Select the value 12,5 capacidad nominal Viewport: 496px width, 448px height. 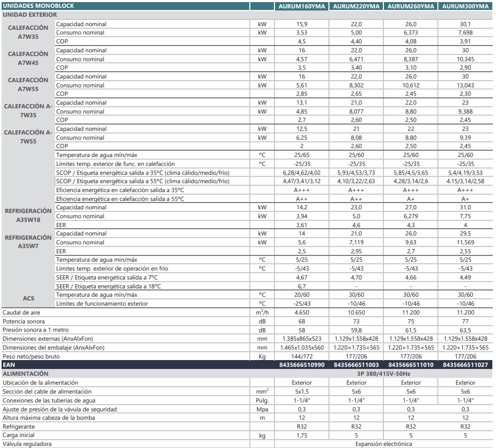(x=302, y=129)
